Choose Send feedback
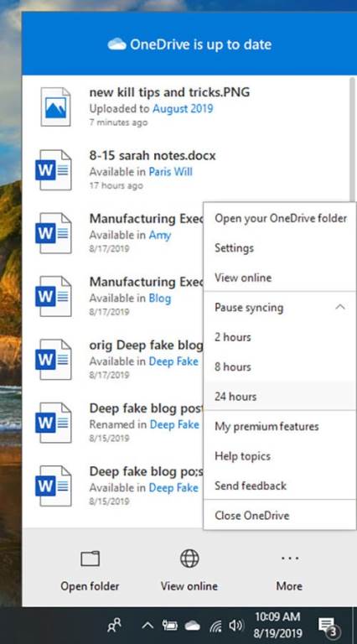The image size is (357, 644). point(280,486)
